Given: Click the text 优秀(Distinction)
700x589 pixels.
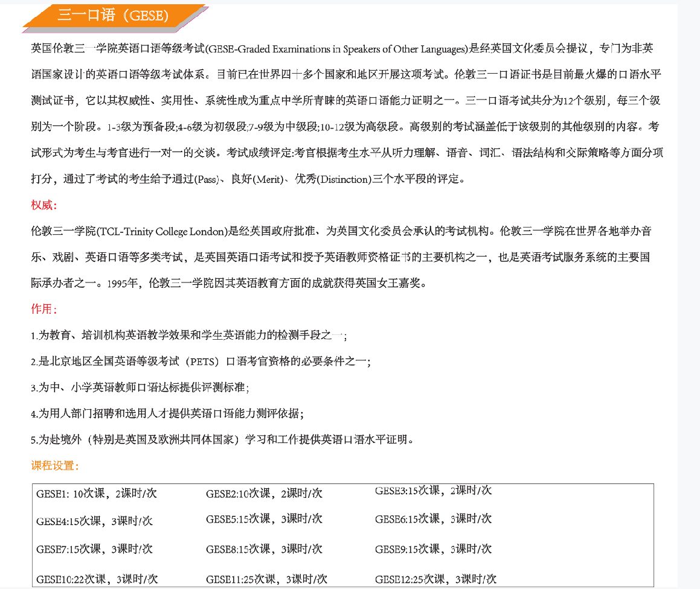Looking at the screenshot, I should 333,179.
